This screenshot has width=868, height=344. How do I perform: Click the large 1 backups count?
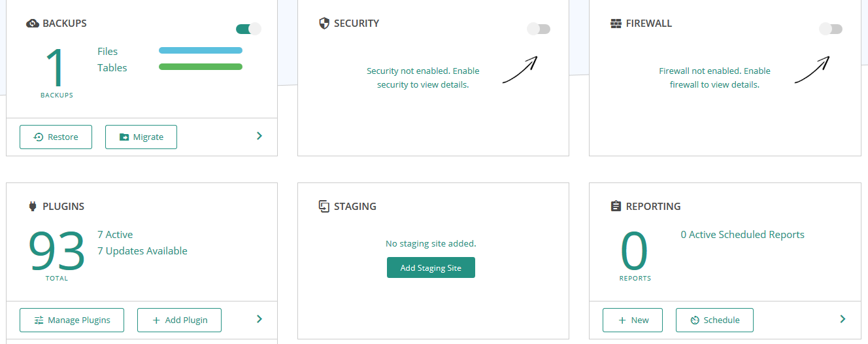pos(57,67)
